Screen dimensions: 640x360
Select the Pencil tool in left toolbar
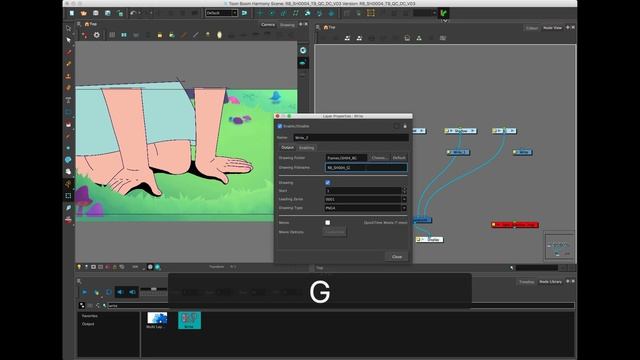pyautogui.click(x=68, y=64)
